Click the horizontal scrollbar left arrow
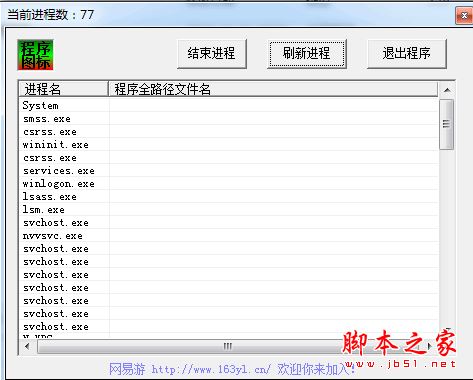 tap(27, 346)
